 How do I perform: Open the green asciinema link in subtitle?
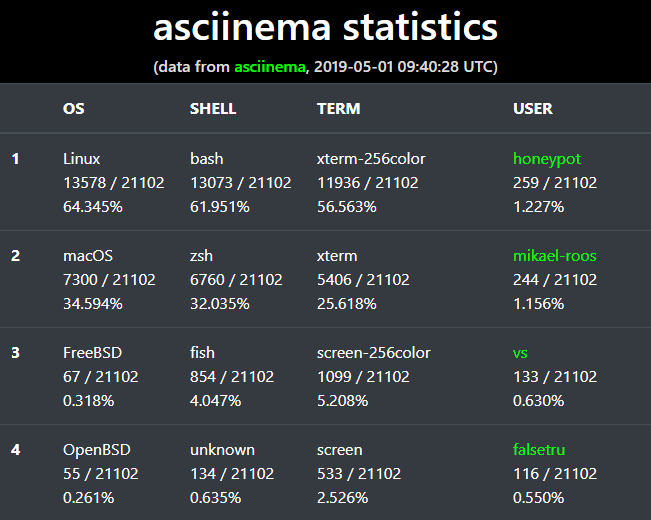[270, 67]
